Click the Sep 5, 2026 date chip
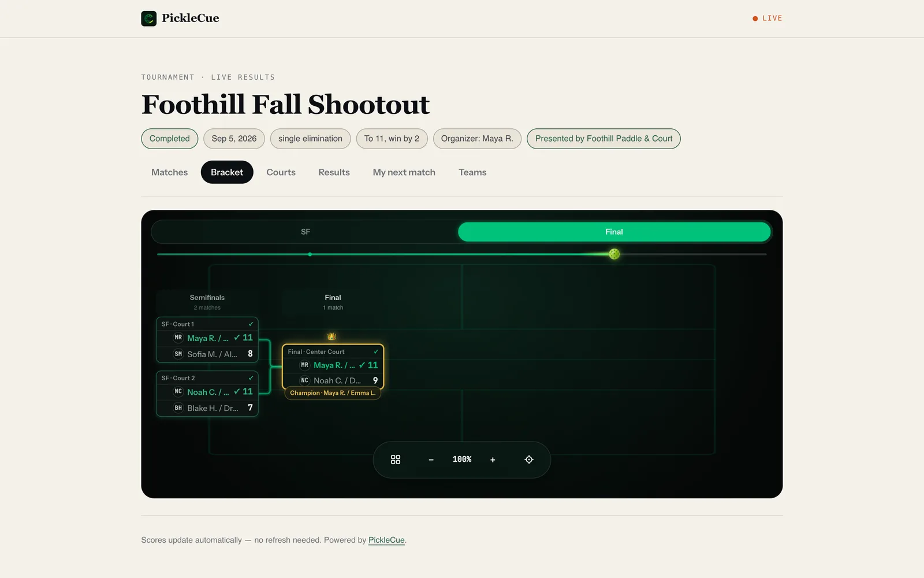 (234, 139)
